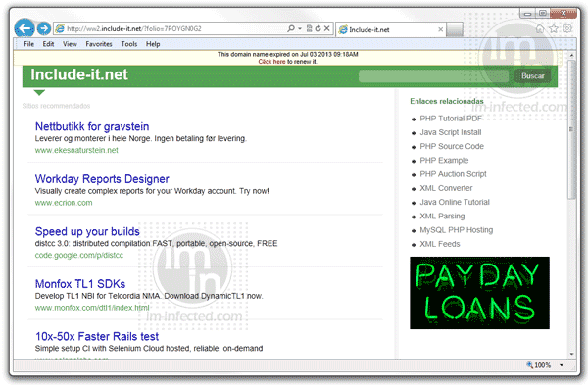Open the Favorites menu
This screenshot has height=385, width=588.
point(99,44)
